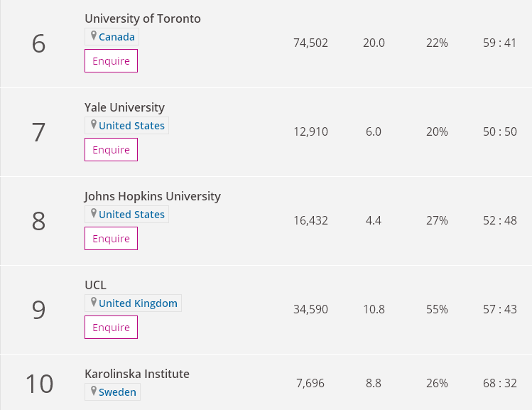
Task: Open the UCL university link
Action: point(95,285)
